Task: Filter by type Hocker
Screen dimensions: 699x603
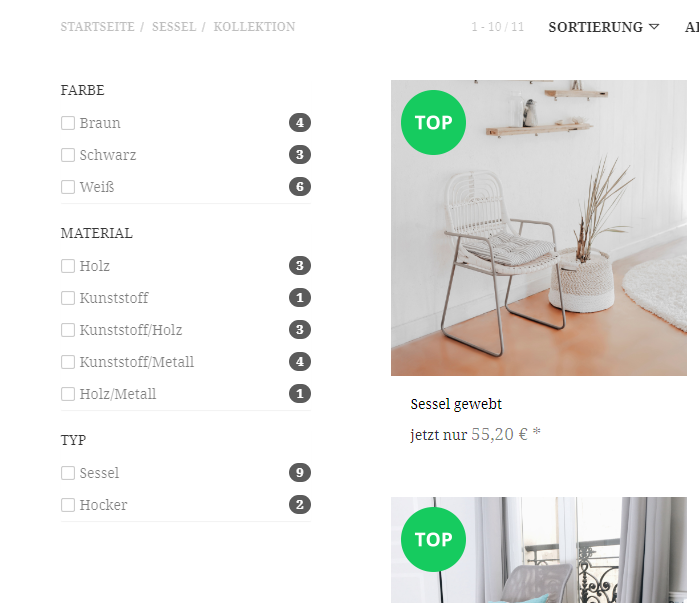Action: (68, 505)
